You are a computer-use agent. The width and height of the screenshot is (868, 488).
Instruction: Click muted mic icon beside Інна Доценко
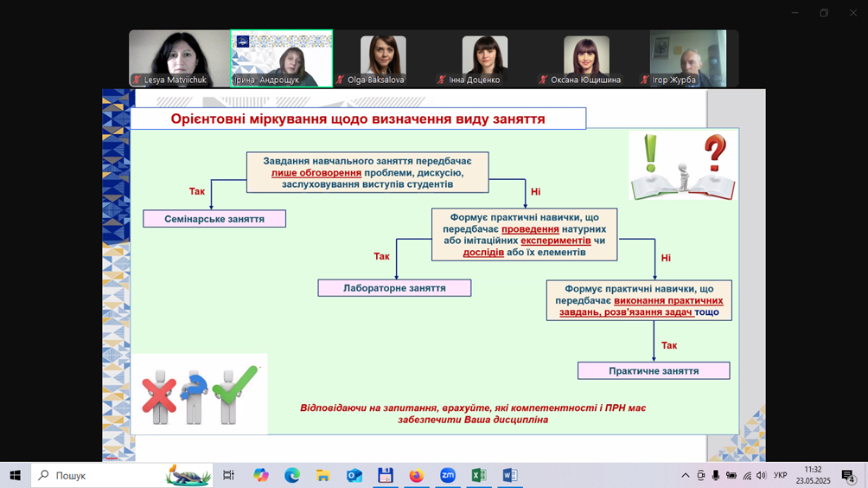pyautogui.click(x=441, y=80)
